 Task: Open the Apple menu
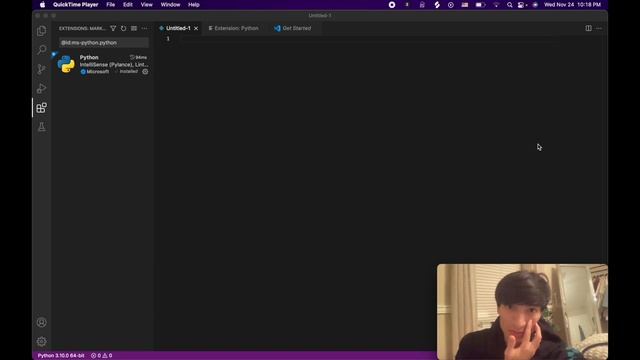pyautogui.click(x=42, y=5)
